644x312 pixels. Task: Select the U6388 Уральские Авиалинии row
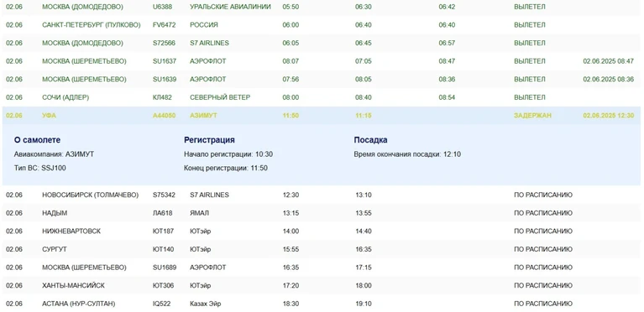coord(322,7)
